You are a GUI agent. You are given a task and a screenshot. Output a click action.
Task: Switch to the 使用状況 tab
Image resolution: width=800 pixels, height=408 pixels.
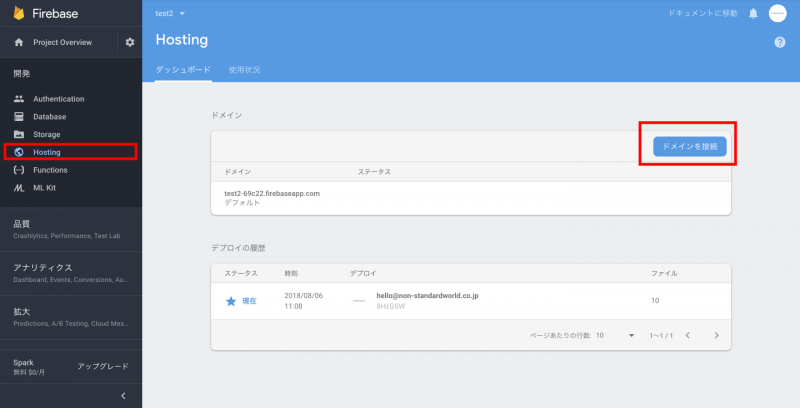pos(244,70)
